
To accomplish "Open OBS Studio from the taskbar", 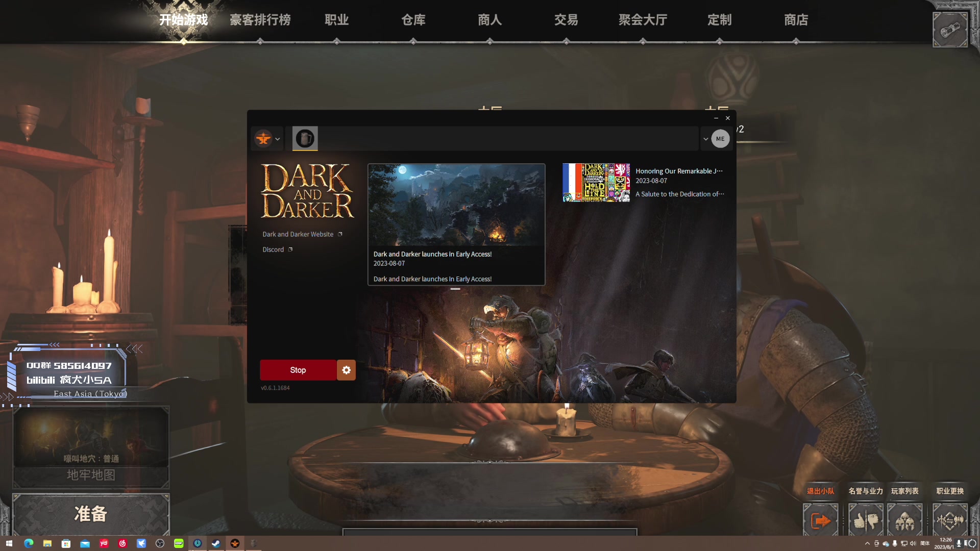I will pyautogui.click(x=160, y=543).
